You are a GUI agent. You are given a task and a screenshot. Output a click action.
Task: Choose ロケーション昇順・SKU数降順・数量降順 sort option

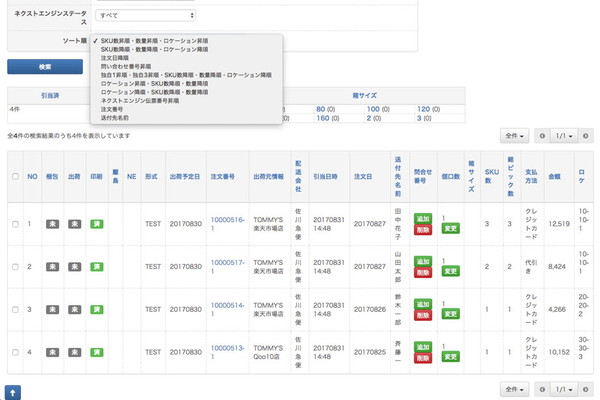(x=186, y=83)
